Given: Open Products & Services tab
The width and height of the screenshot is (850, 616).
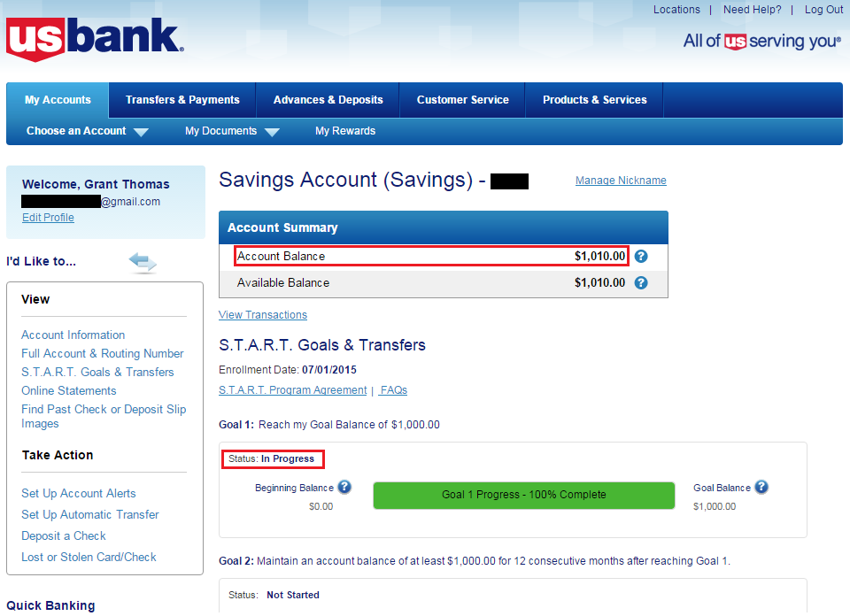Looking at the screenshot, I should coord(595,100).
